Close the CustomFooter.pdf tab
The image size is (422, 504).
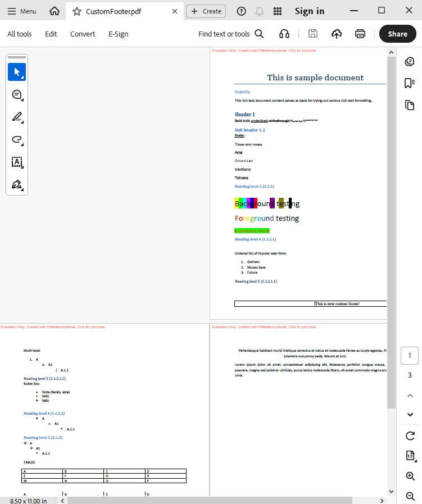click(175, 11)
